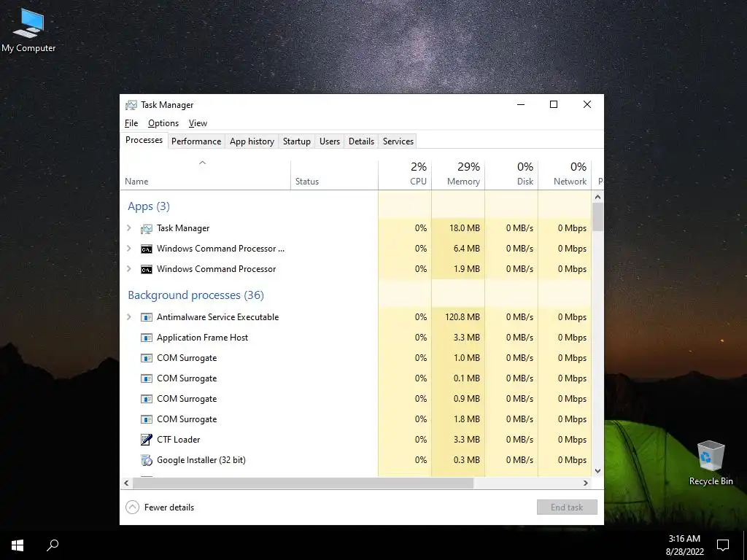Image resolution: width=747 pixels, height=560 pixels.
Task: Sort by the Network column header
Action: coord(565,174)
